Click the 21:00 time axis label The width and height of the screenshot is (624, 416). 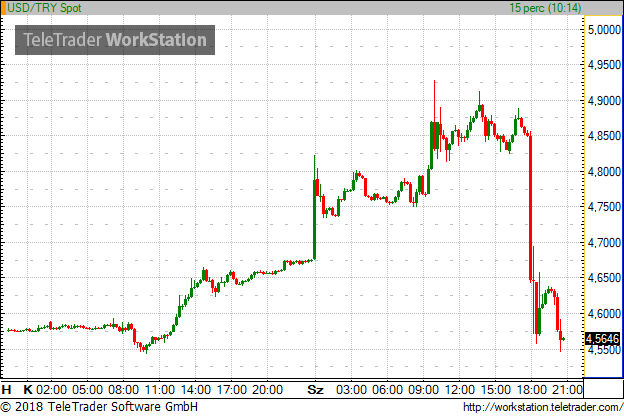567,389
